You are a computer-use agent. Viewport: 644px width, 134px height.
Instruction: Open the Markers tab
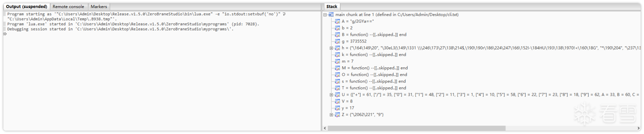pyautogui.click(x=99, y=7)
